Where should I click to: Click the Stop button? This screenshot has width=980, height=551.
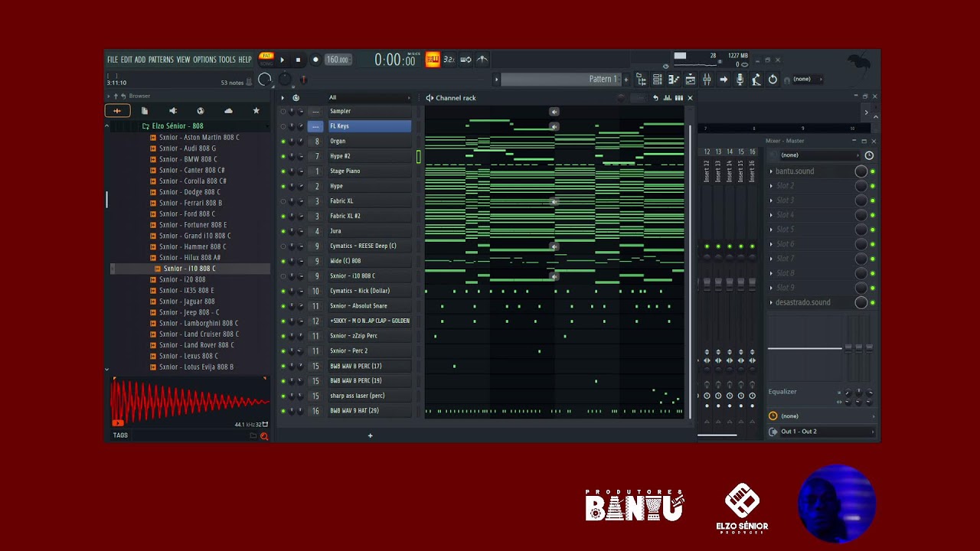(298, 60)
